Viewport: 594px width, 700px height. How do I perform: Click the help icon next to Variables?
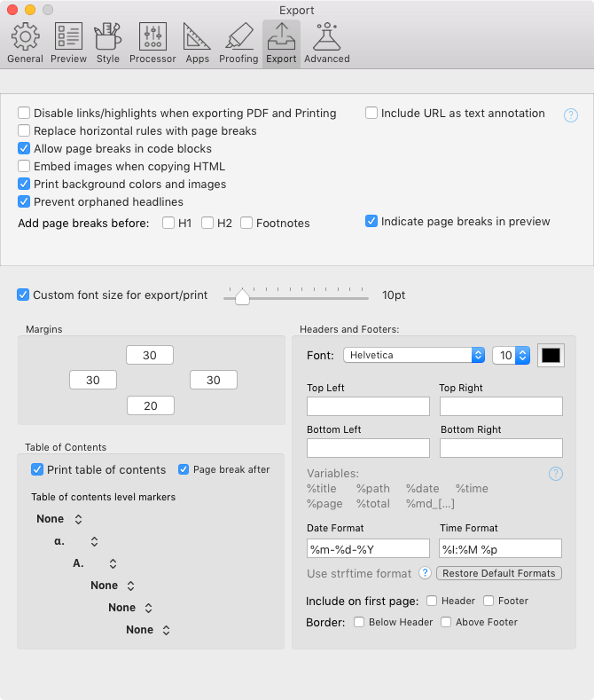click(556, 474)
